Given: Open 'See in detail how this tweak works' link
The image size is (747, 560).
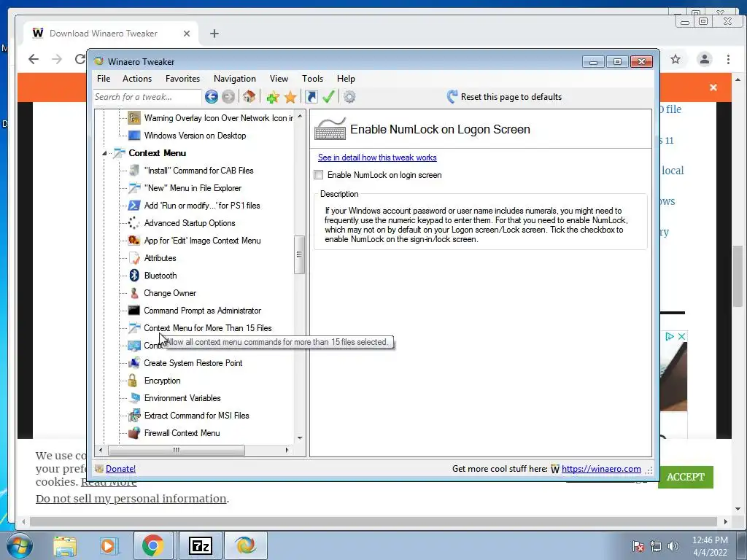Looking at the screenshot, I should [377, 157].
